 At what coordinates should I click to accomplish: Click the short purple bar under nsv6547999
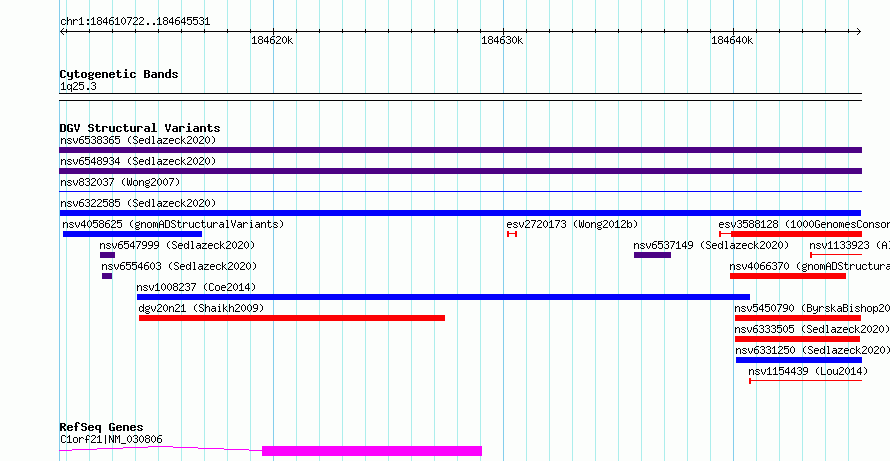click(107, 255)
